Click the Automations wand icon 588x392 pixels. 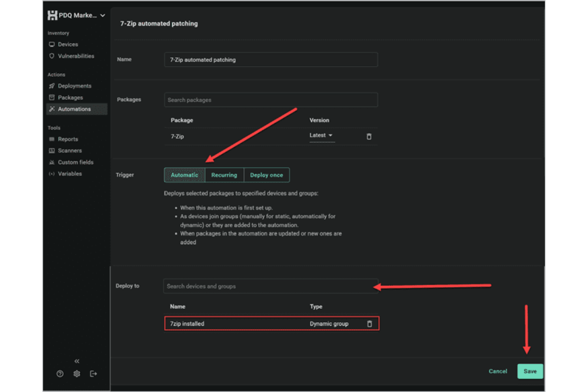coord(52,109)
